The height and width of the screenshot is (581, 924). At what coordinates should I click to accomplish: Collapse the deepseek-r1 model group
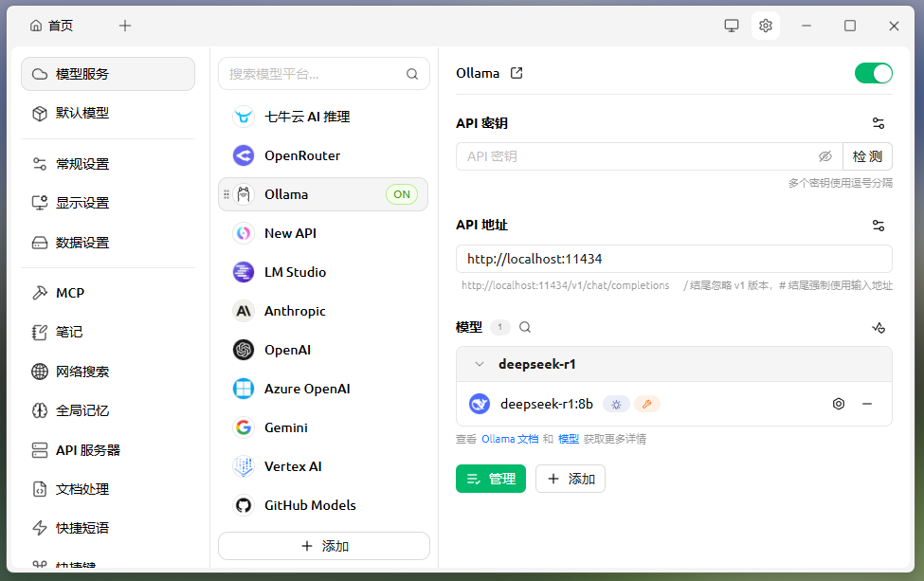[x=480, y=364]
